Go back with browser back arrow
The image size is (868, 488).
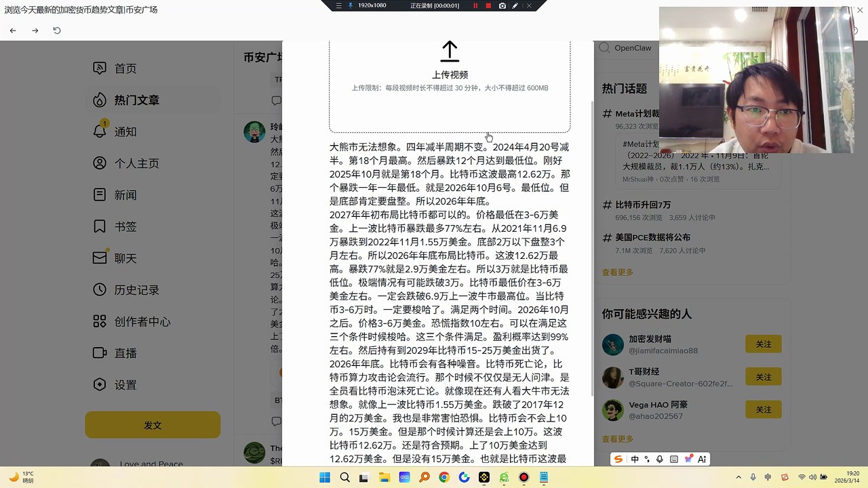point(13,30)
